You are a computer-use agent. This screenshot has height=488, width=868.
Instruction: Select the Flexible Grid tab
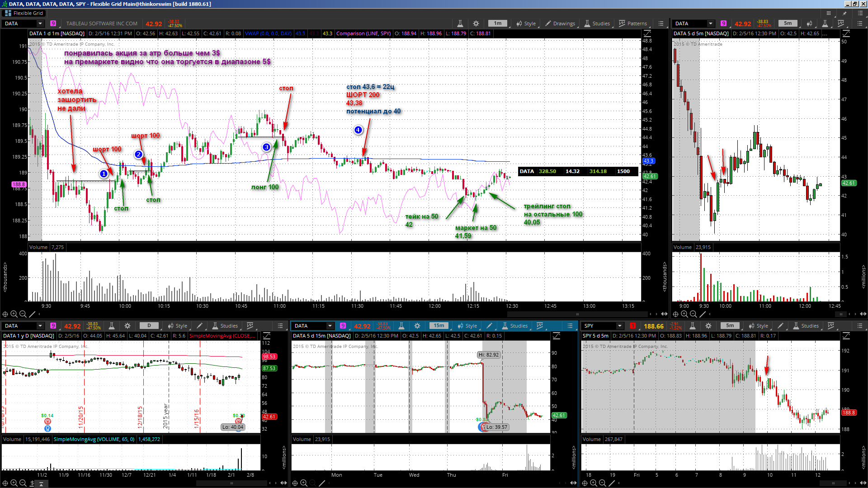click(x=24, y=13)
